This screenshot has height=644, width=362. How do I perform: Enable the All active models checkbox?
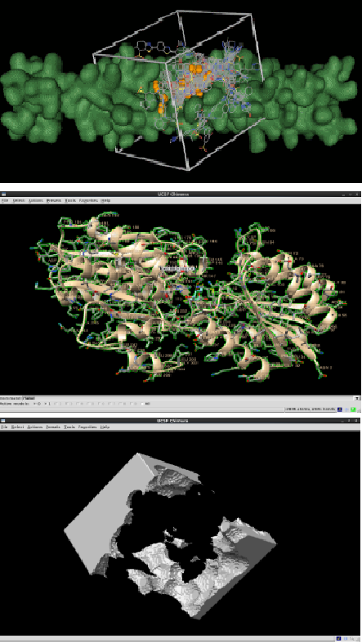pos(142,404)
